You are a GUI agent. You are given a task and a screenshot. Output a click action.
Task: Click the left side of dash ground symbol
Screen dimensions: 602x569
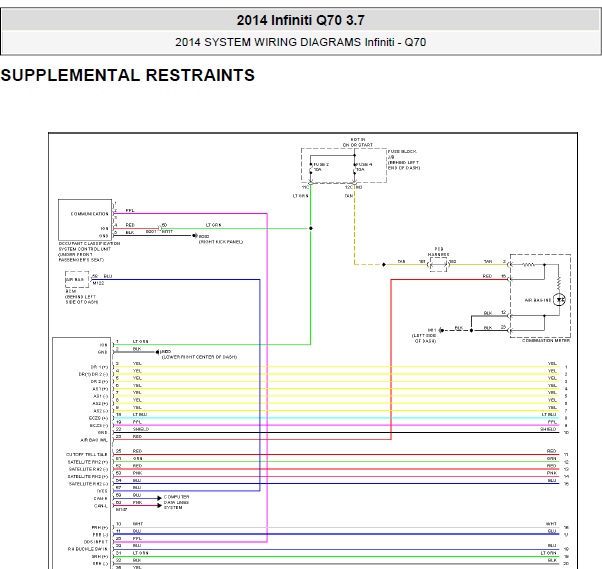(x=442, y=330)
